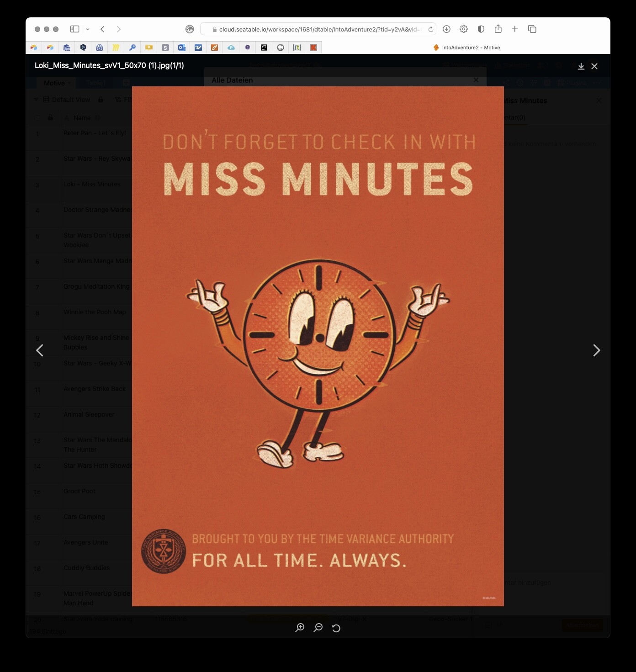The height and width of the screenshot is (672, 636).
Task: Go forward in Safari history
Action: [x=119, y=29]
